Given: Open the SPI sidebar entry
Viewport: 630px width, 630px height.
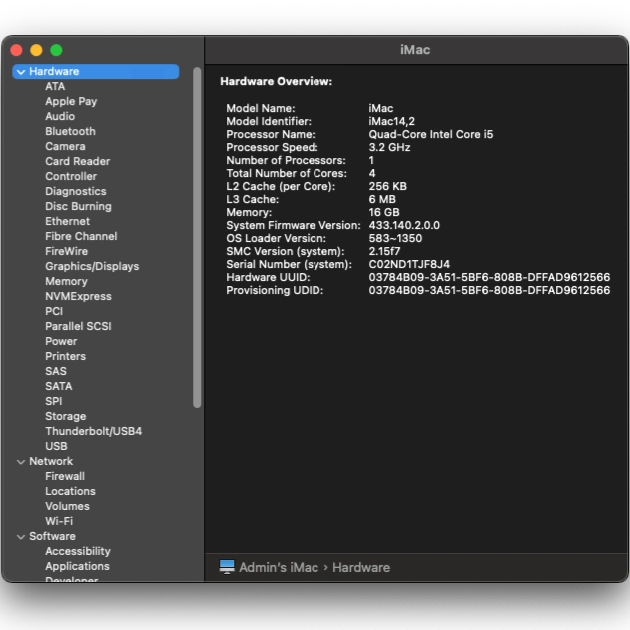Looking at the screenshot, I should point(53,401).
